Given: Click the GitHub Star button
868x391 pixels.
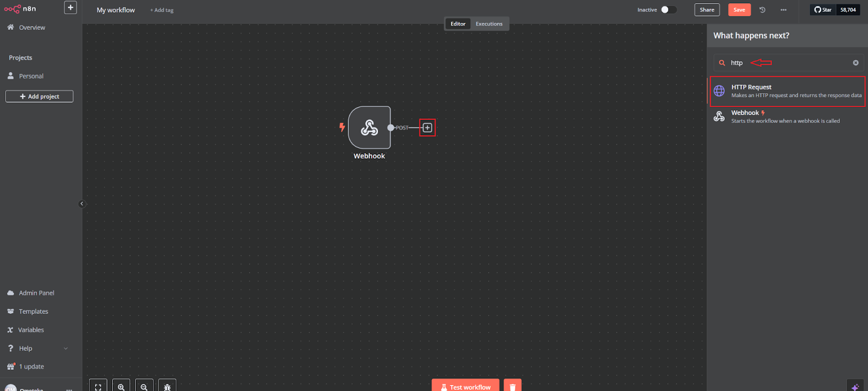Looking at the screenshot, I should point(823,10).
